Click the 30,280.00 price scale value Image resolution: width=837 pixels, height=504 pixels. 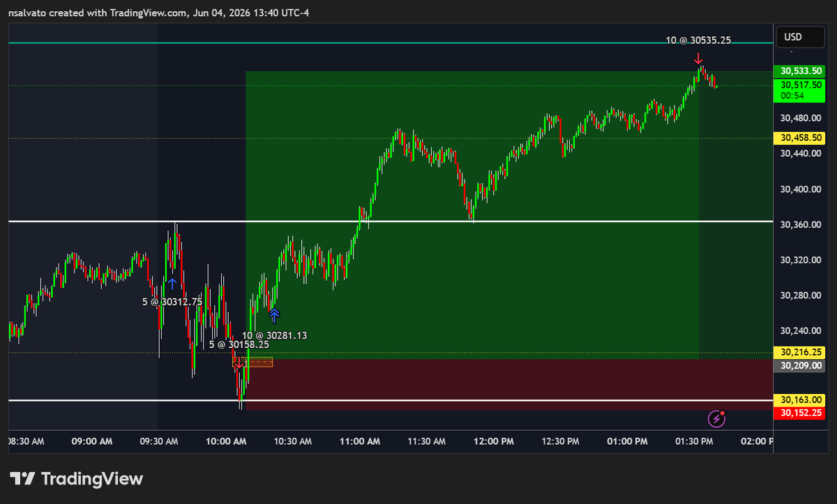799,296
